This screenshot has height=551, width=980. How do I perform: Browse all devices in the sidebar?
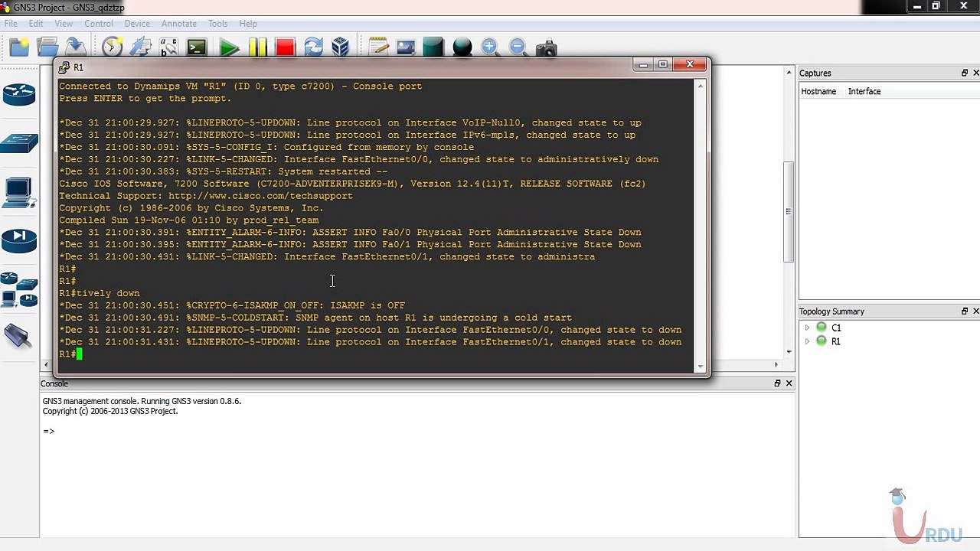tap(19, 289)
